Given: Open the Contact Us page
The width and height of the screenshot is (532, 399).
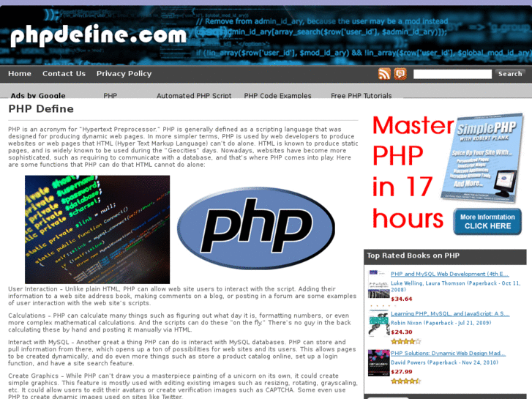Looking at the screenshot, I should click(64, 74).
